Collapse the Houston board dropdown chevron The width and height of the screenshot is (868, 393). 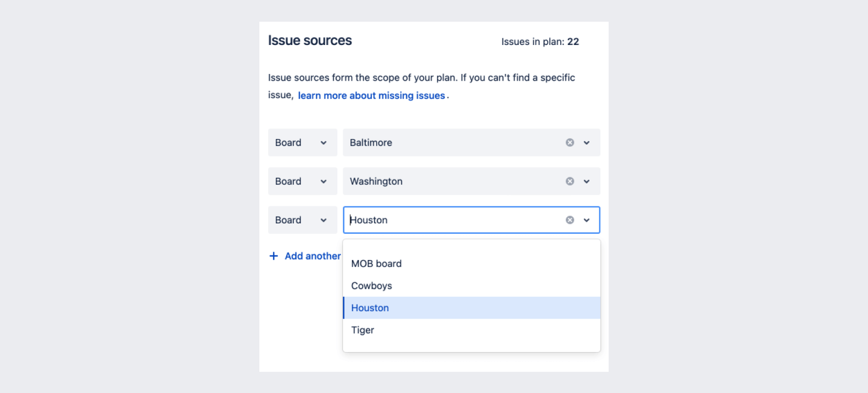(587, 220)
